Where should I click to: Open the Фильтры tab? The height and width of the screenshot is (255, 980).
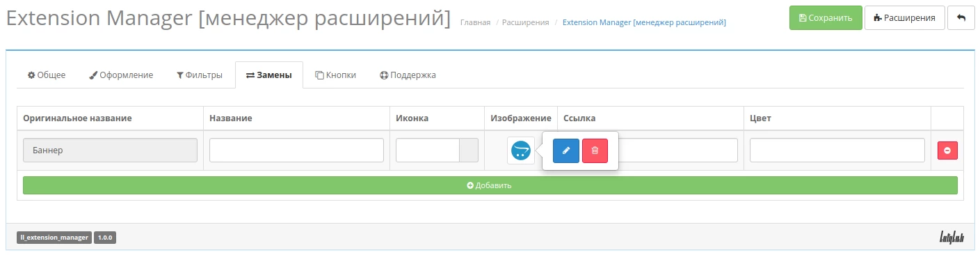[x=200, y=75]
